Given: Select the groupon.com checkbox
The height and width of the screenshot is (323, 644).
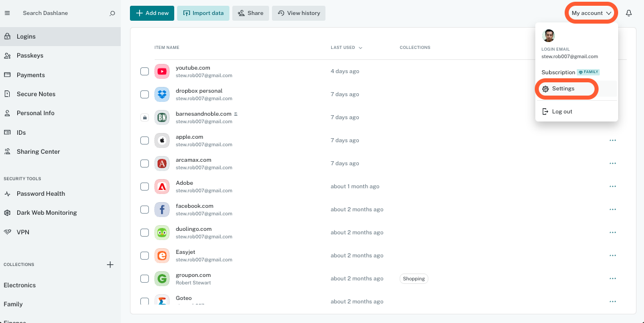Looking at the screenshot, I should 144,279.
